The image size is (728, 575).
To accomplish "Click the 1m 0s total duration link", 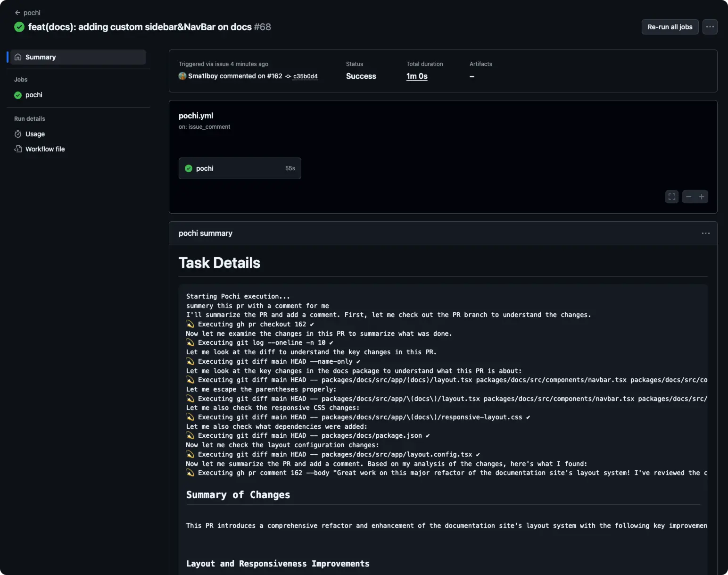I will pyautogui.click(x=417, y=76).
